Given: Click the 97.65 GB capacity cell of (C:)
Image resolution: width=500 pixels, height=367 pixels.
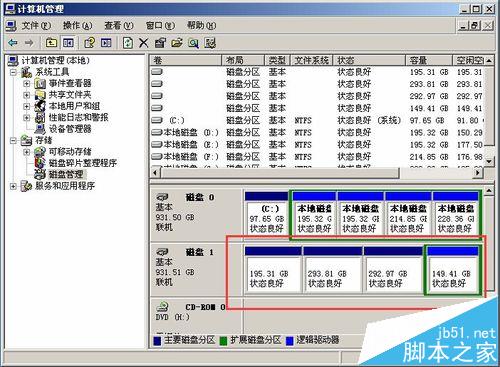Looking at the screenshot, I should point(427,120).
